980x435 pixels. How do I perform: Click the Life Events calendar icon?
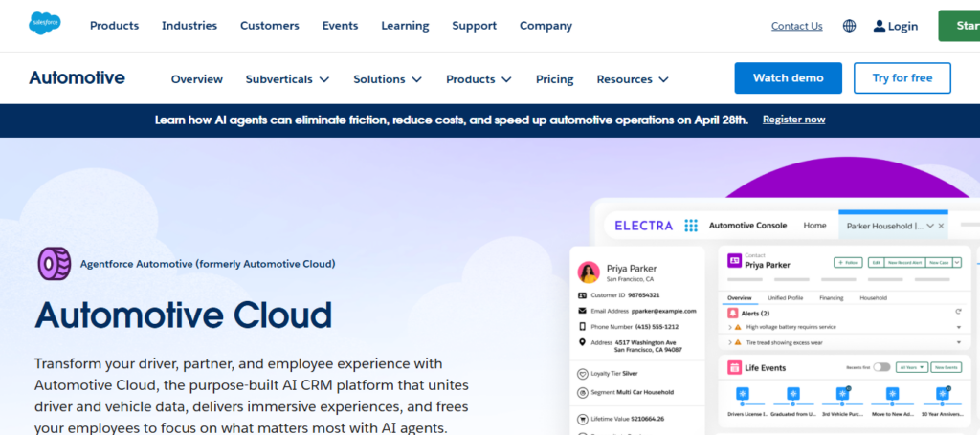tap(734, 367)
